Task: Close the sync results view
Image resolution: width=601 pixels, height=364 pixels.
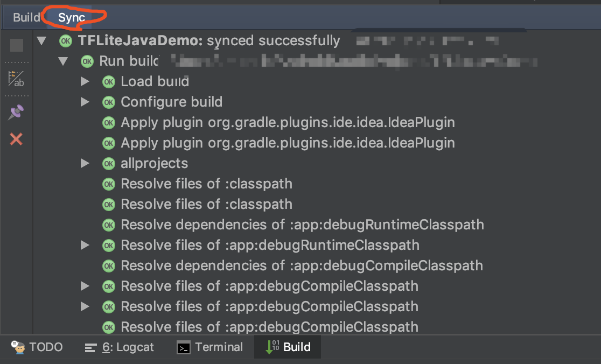Action: pos(17,139)
